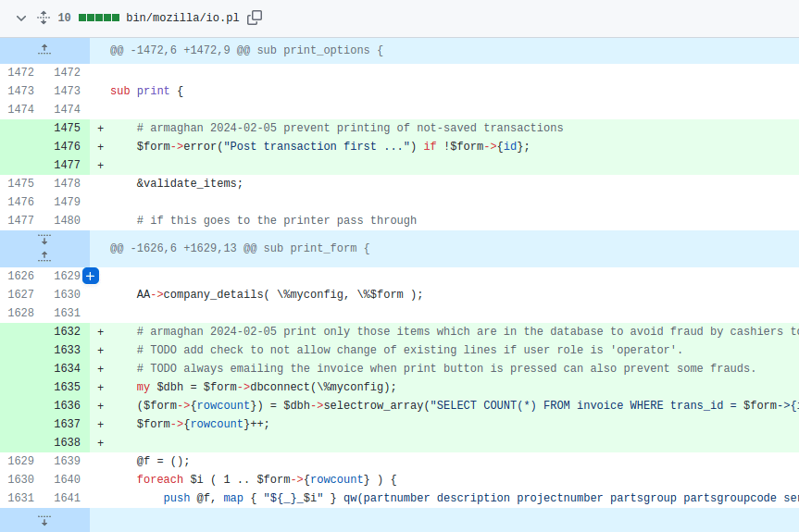Add comment with blue plus on line 1629
Viewport: 799px width, 532px height.
click(91, 276)
